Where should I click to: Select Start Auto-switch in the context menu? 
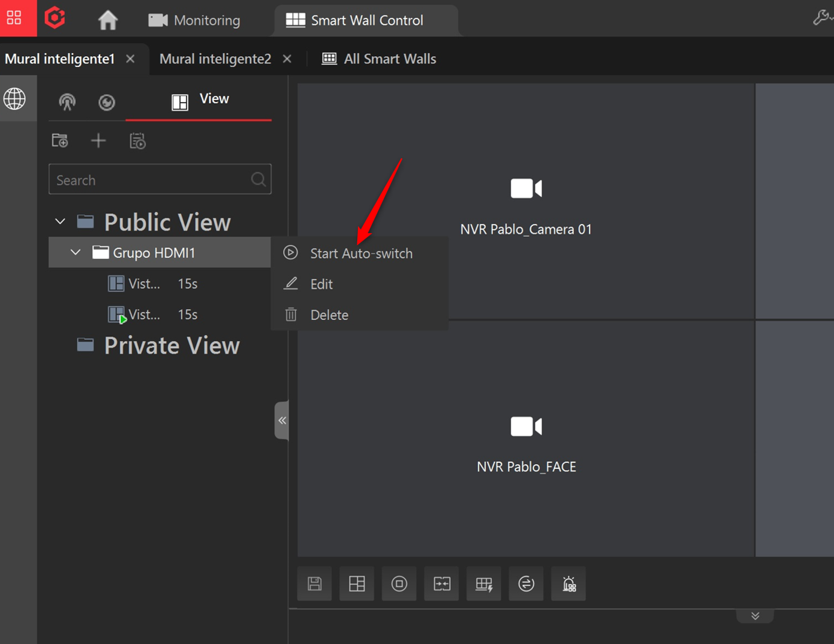click(x=360, y=253)
